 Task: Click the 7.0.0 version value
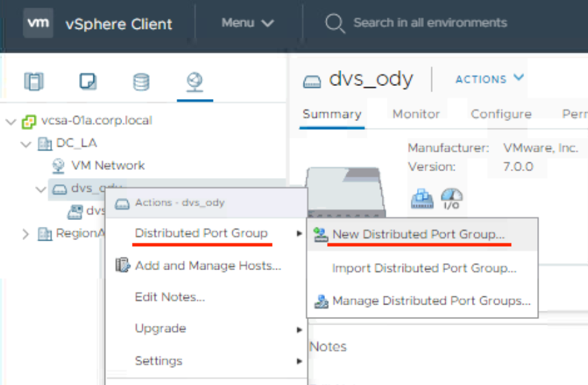[518, 166]
